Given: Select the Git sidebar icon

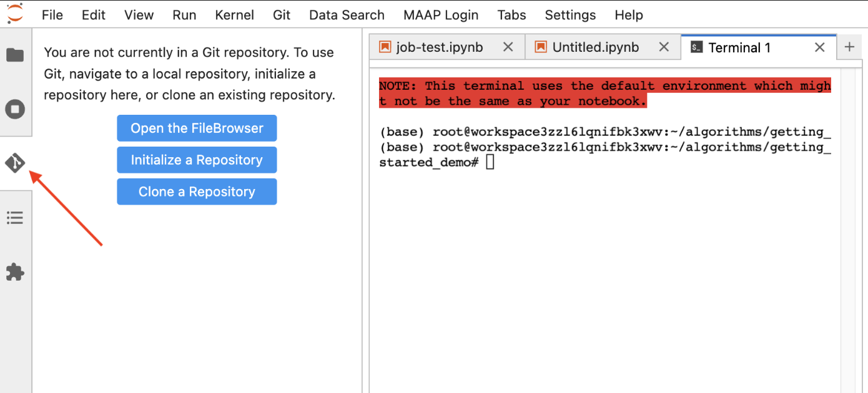Looking at the screenshot, I should 15,163.
